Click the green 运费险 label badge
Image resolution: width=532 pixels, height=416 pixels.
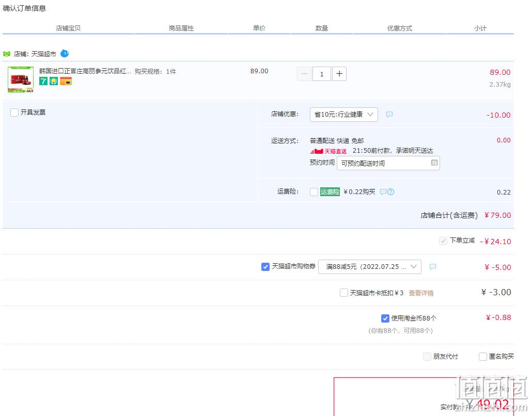(x=330, y=192)
